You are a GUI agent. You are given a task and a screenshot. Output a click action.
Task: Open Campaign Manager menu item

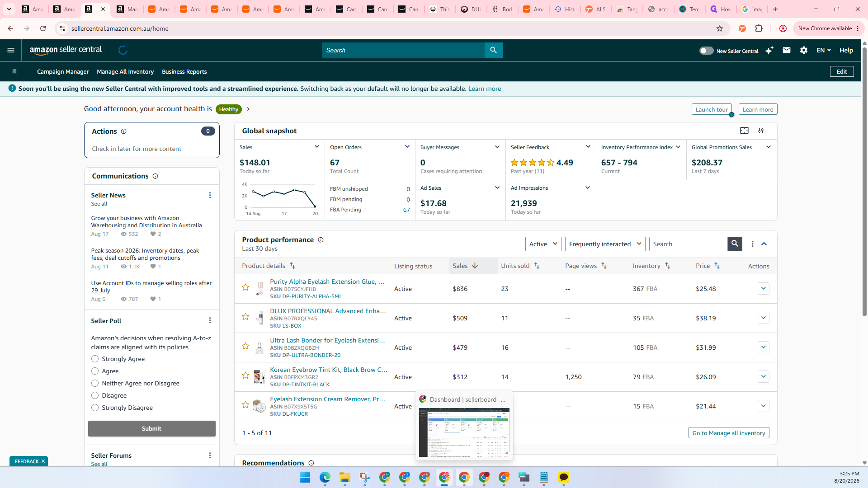[x=63, y=71]
